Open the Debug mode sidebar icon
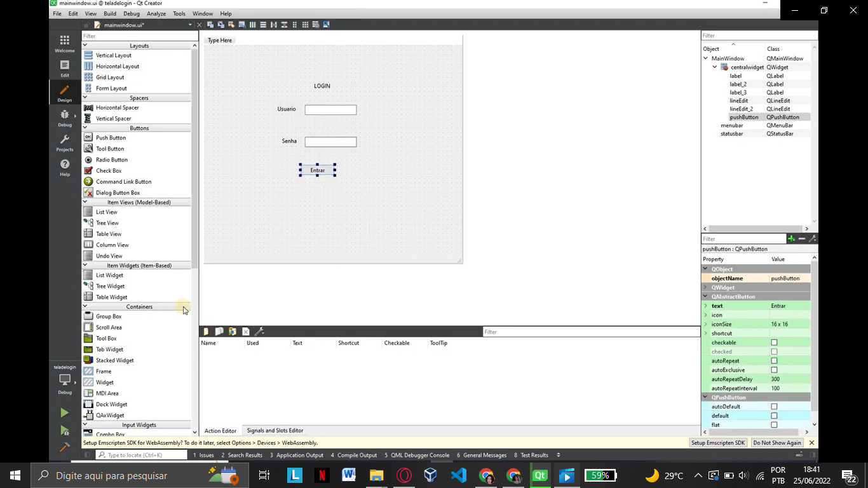Image resolution: width=868 pixels, height=488 pixels. [64, 117]
